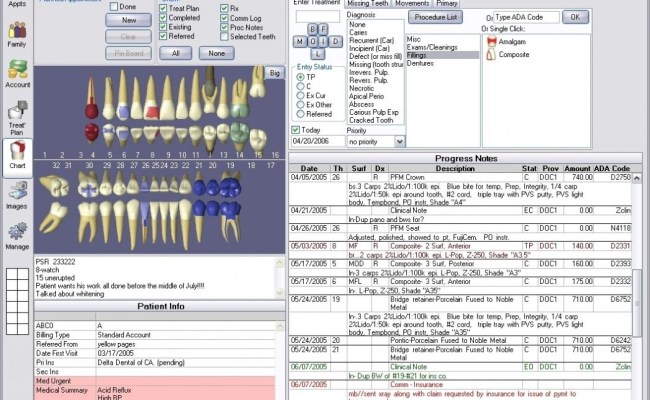This screenshot has height=400, width=650.
Task: Click the None button
Action: (x=216, y=53)
